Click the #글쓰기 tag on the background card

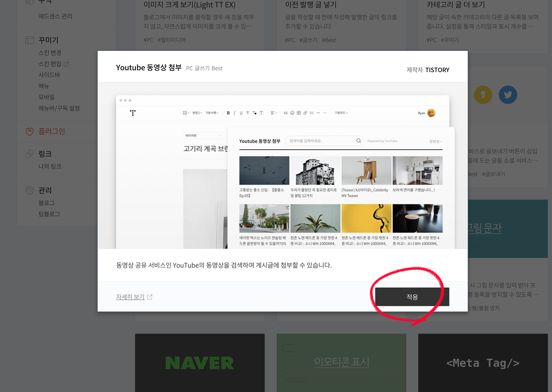point(308,40)
